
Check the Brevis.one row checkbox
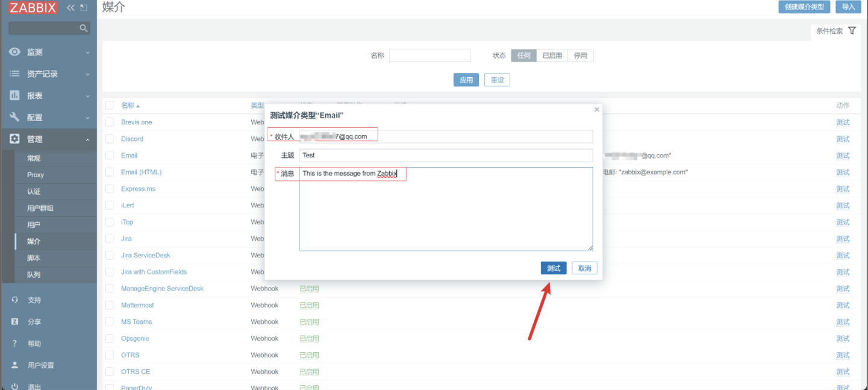pos(110,122)
